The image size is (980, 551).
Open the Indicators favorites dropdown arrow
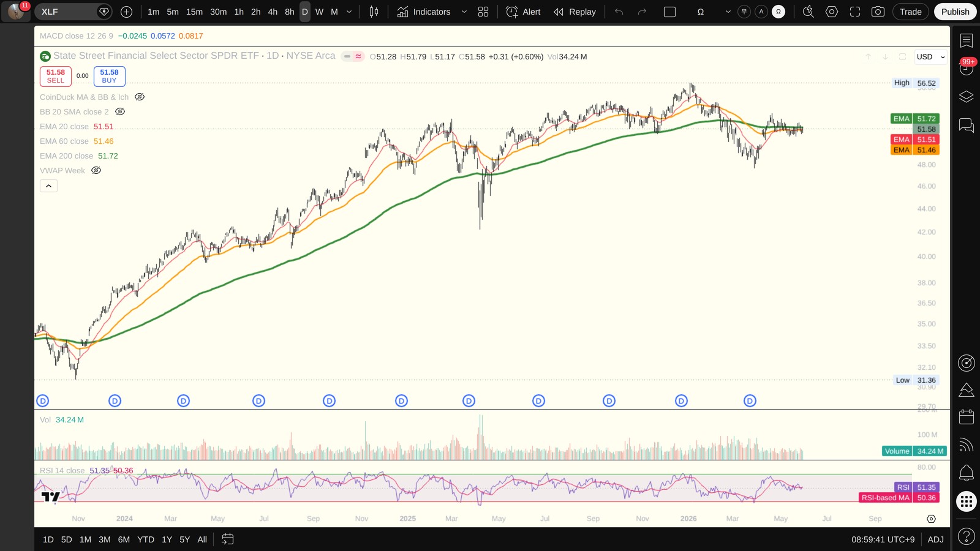click(464, 12)
